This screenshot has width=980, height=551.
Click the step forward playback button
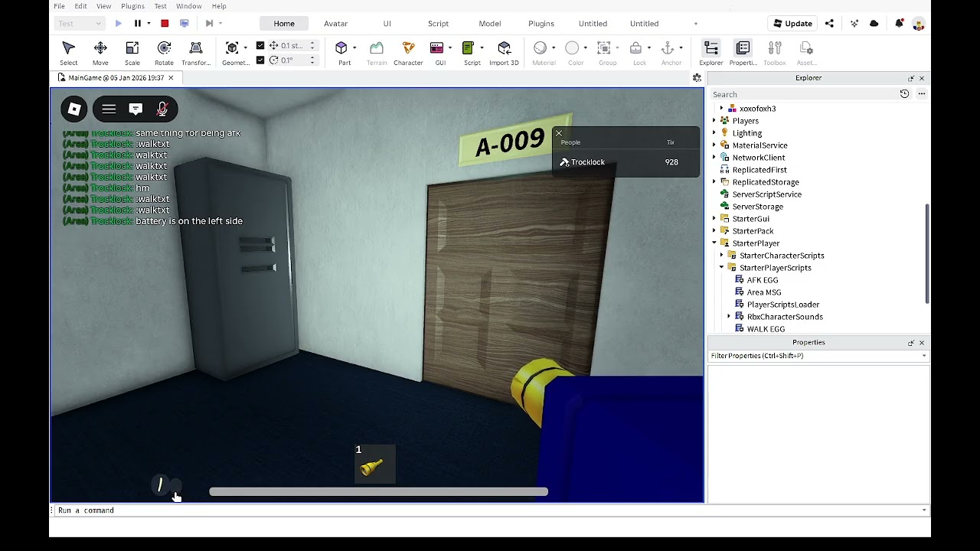point(209,24)
